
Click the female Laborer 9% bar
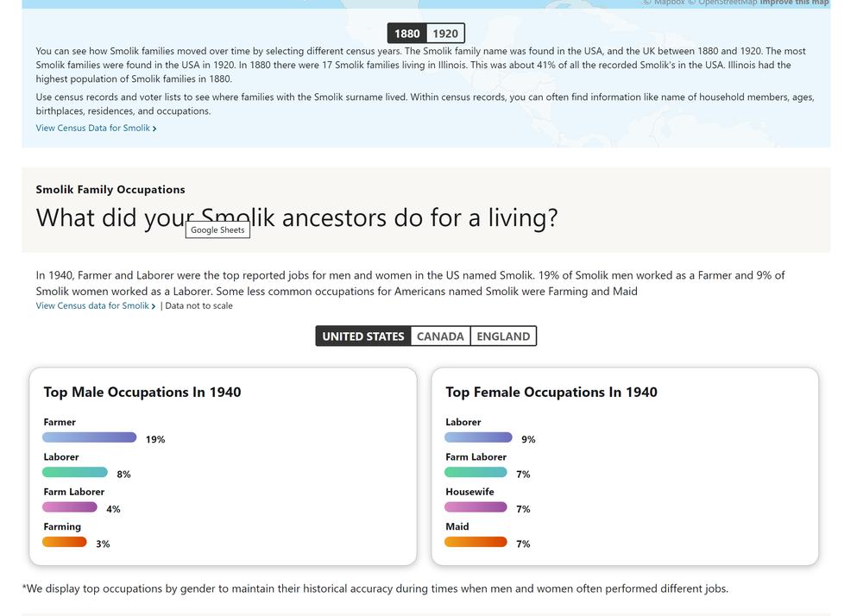(478, 437)
